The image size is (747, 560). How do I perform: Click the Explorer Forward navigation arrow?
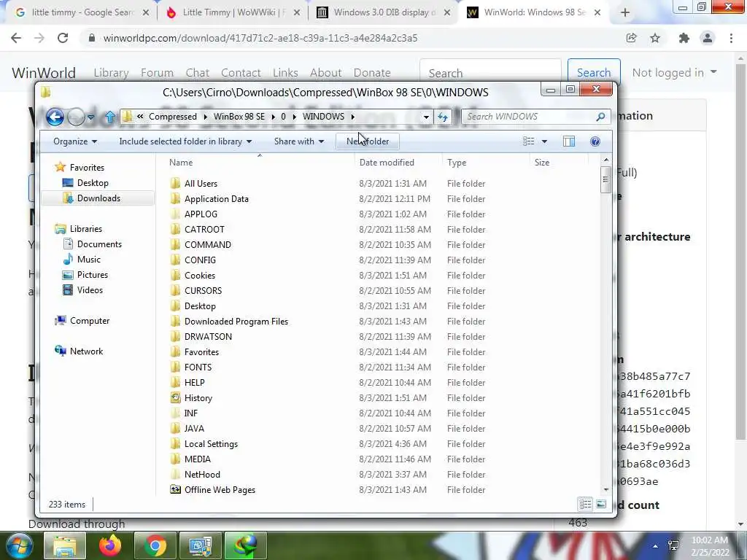[76, 117]
